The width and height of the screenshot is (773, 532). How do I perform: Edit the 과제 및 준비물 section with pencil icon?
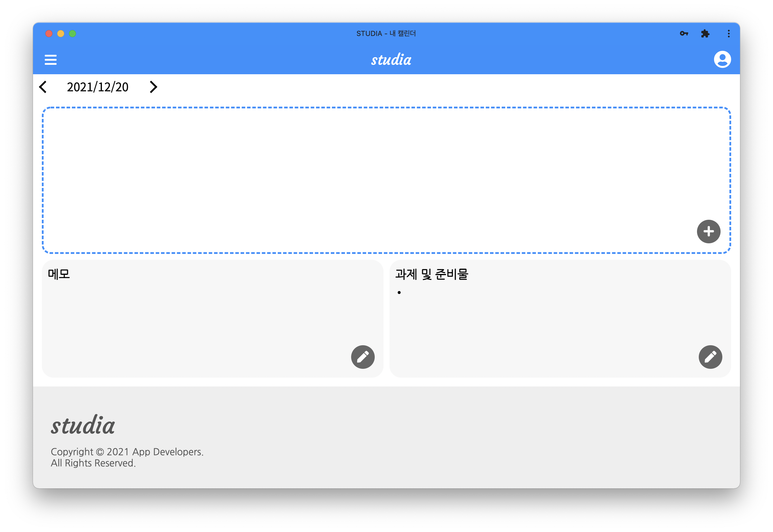click(x=710, y=357)
